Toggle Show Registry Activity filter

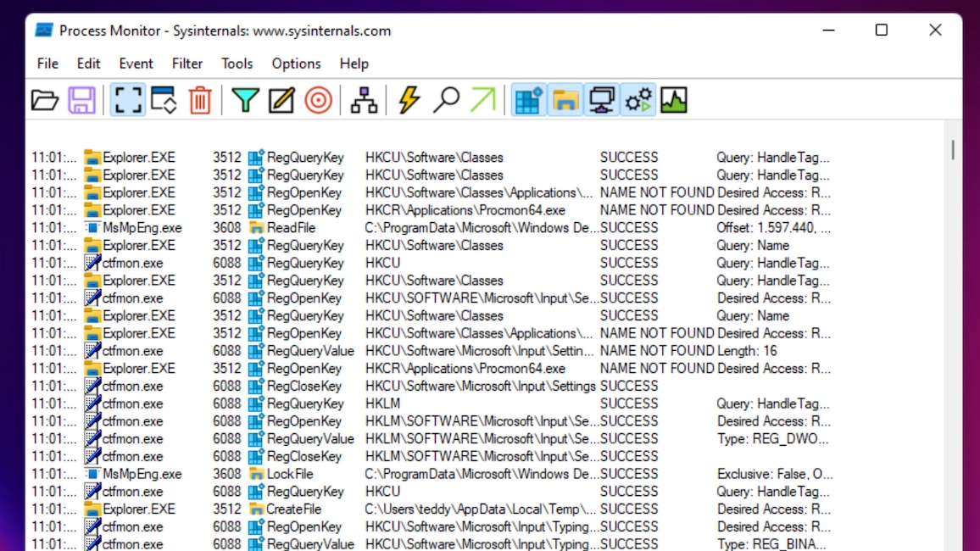tap(527, 99)
